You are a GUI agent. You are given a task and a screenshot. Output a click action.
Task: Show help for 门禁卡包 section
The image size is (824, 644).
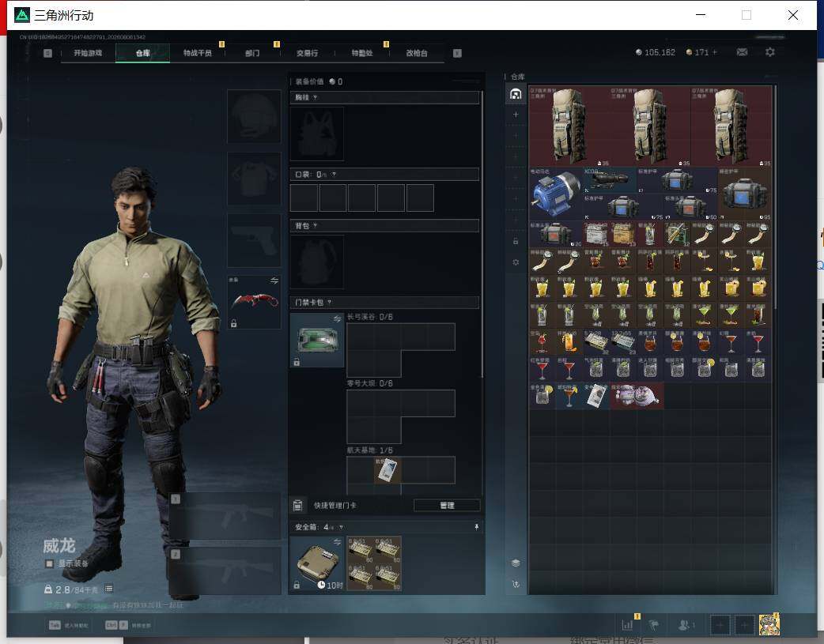[x=330, y=303]
